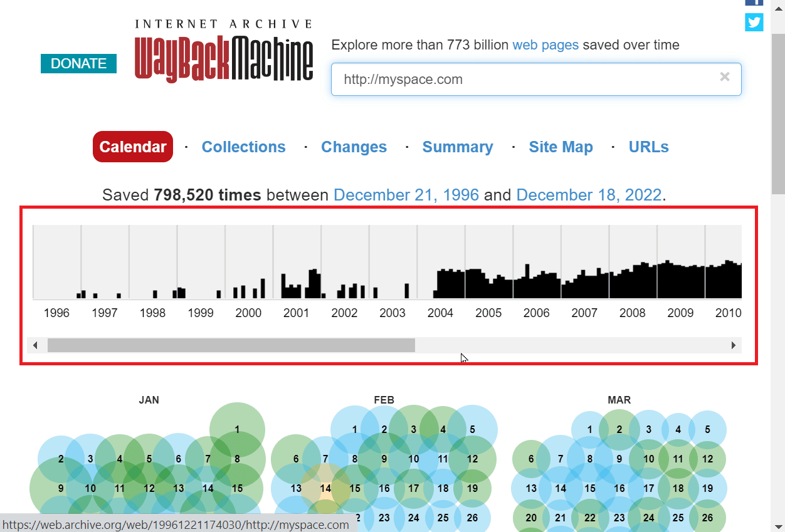
Task: Select year 2004 in the timeline
Action: [440, 313]
